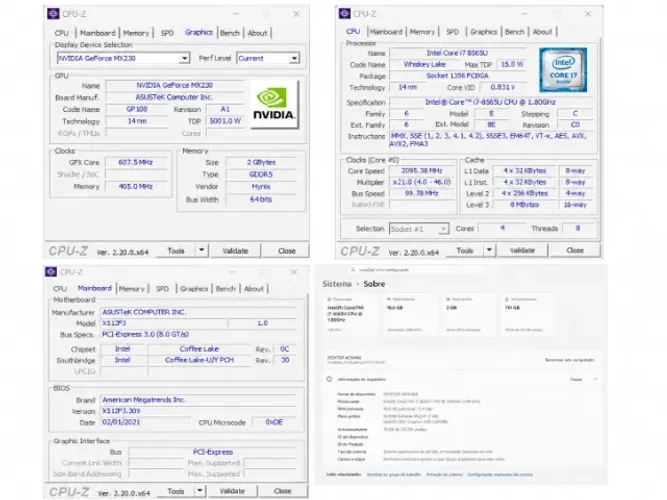The image size is (667, 500).
Task: Click BIOS Date value 02/01/2021
Action: [x=145, y=422]
